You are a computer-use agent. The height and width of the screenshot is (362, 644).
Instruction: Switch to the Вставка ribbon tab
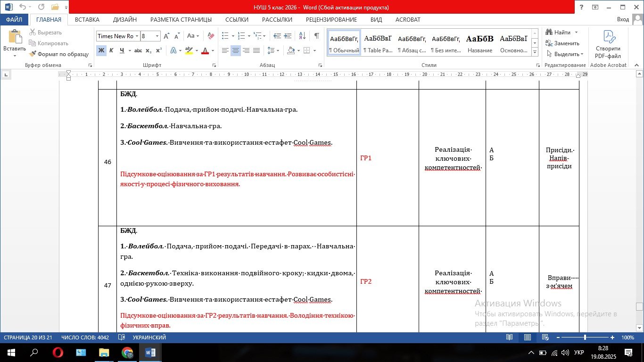(x=87, y=19)
